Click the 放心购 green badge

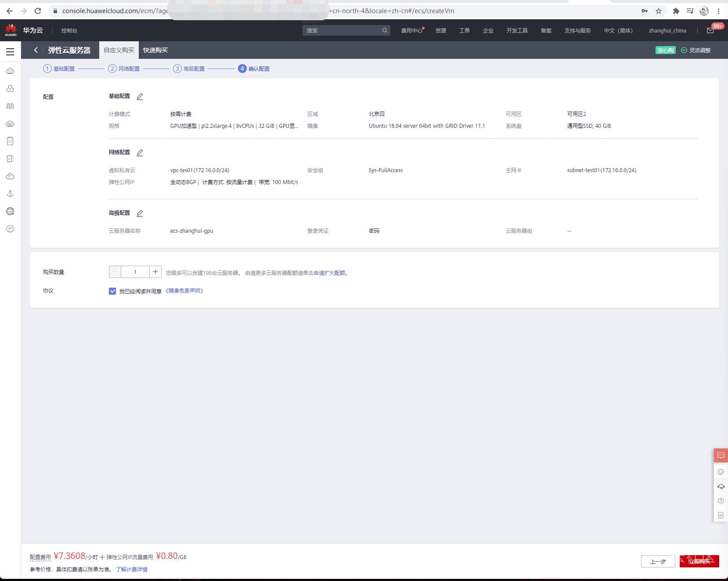666,50
